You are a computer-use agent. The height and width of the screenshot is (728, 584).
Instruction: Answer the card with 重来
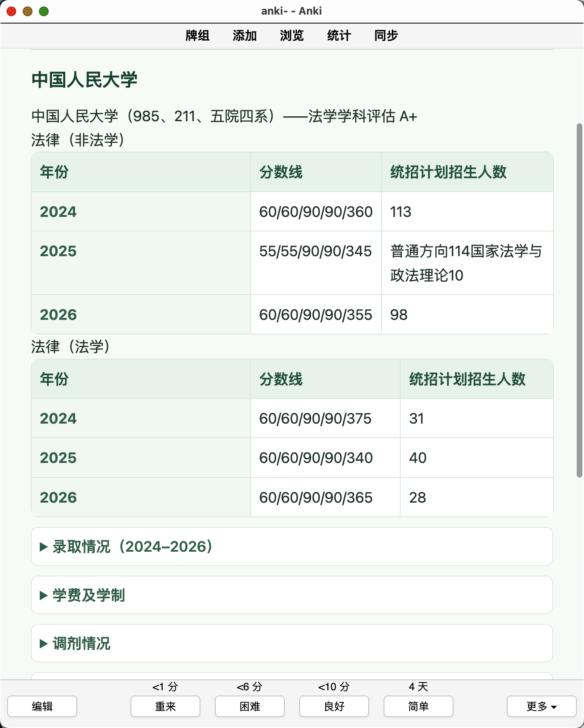[165, 706]
